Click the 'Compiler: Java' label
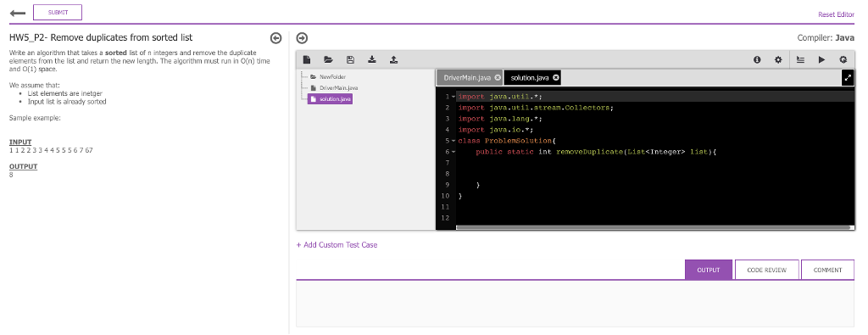This screenshot has width=868, height=335. pos(826,37)
